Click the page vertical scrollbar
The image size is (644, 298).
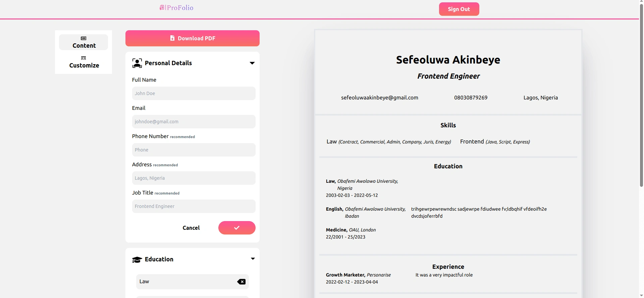641,94
